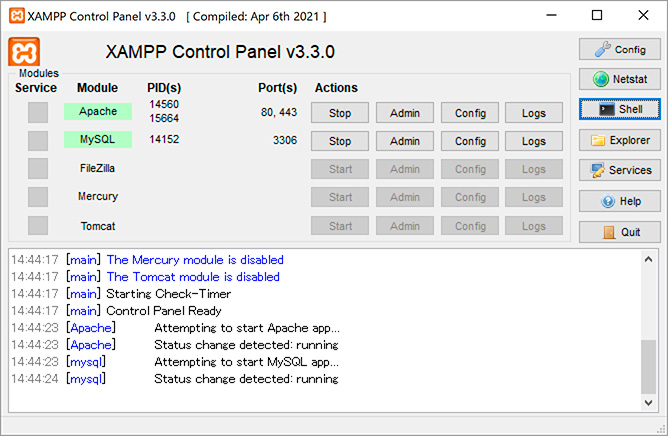Click the Mercury Admin button
This screenshot has width=668, height=436.
405,197
